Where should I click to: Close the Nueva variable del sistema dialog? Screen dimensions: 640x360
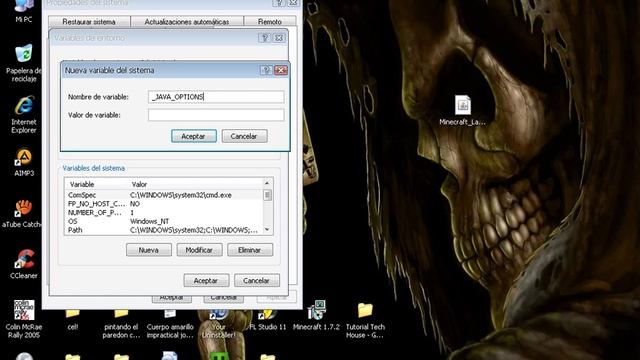281,70
